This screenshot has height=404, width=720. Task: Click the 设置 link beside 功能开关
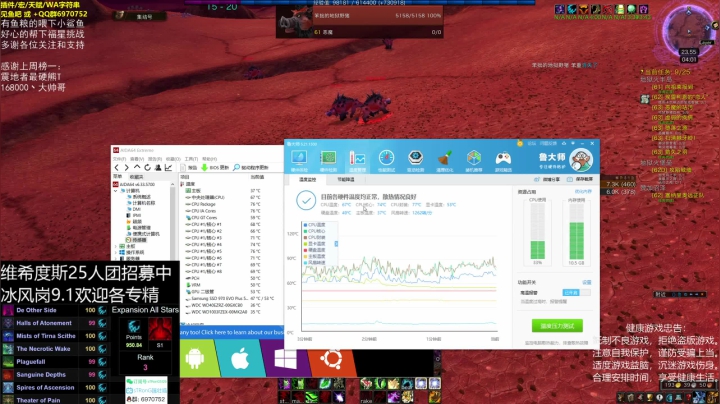click(x=586, y=282)
